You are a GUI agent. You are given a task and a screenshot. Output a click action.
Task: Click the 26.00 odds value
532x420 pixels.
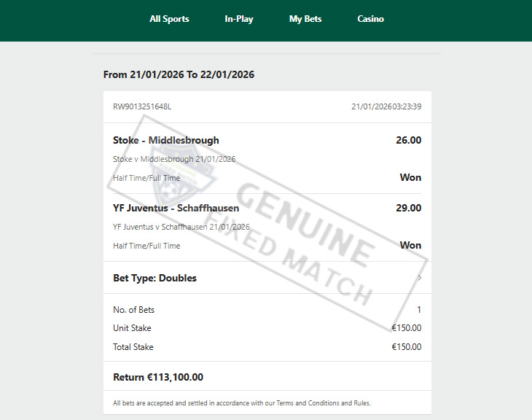click(x=409, y=140)
